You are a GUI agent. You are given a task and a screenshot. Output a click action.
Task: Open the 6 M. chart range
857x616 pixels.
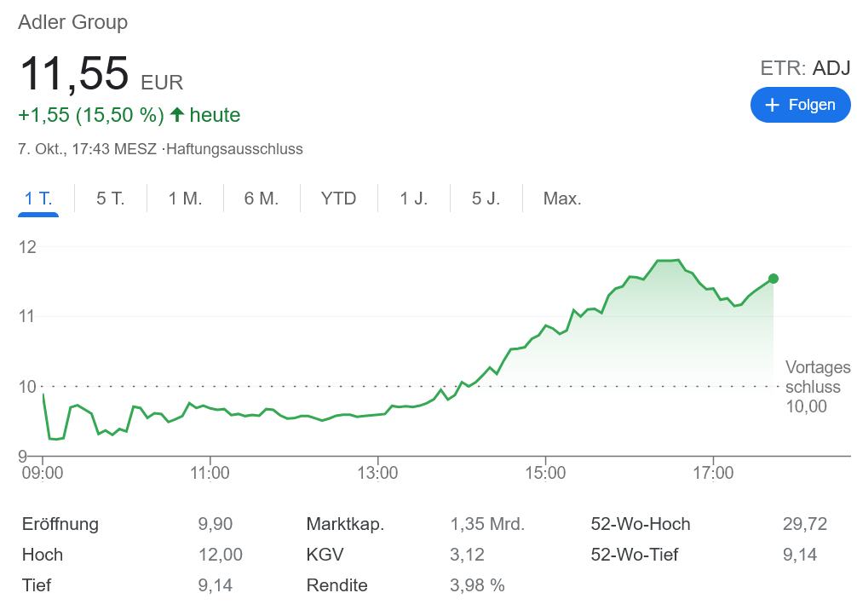point(262,199)
